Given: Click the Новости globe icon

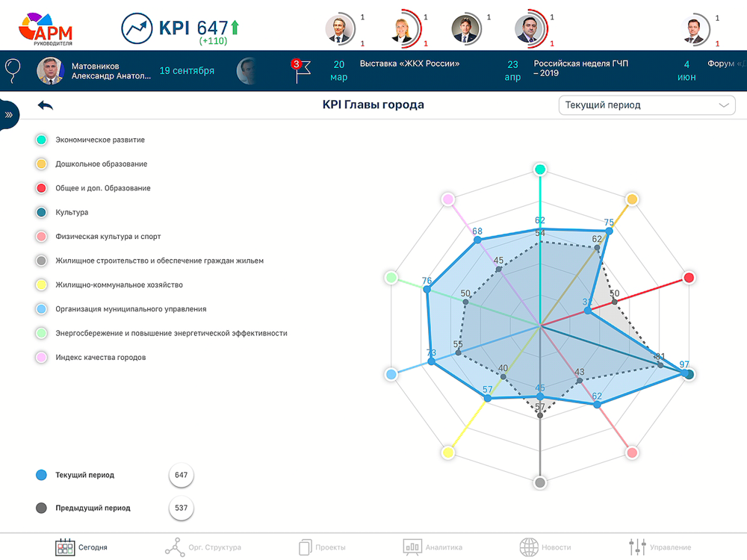Looking at the screenshot, I should pos(529,547).
